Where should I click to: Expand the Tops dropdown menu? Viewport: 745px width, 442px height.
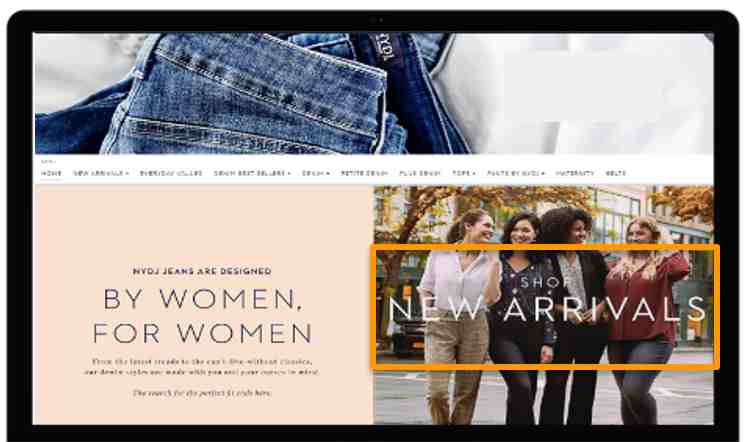[464, 173]
